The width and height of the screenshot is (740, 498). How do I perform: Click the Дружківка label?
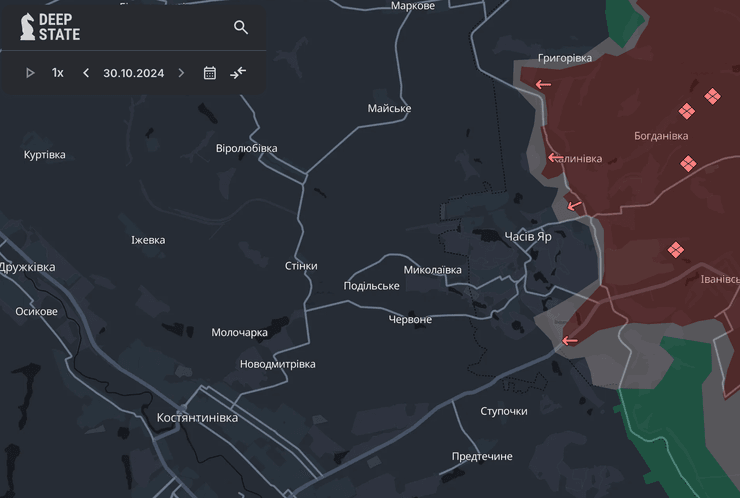[27, 267]
